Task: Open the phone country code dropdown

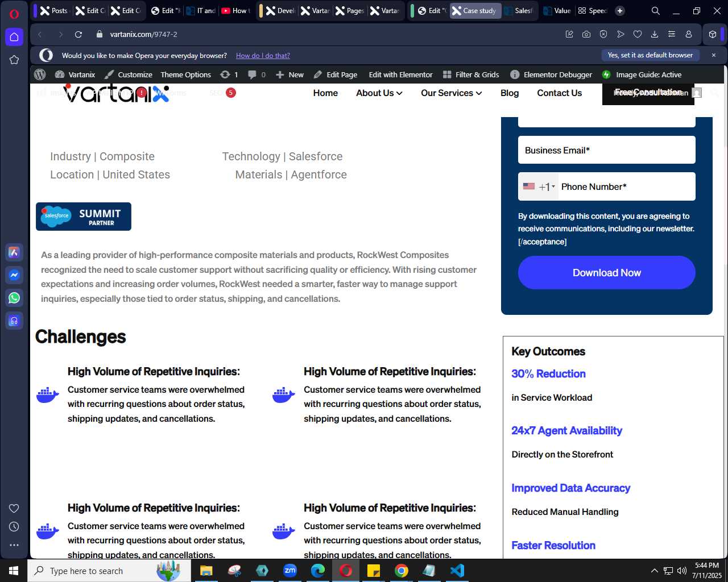Action: click(539, 186)
